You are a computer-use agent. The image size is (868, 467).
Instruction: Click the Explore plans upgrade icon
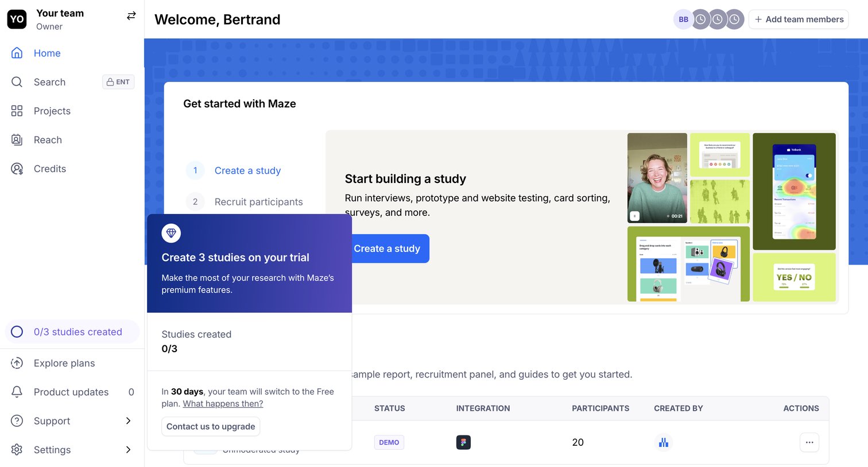pyautogui.click(x=17, y=363)
